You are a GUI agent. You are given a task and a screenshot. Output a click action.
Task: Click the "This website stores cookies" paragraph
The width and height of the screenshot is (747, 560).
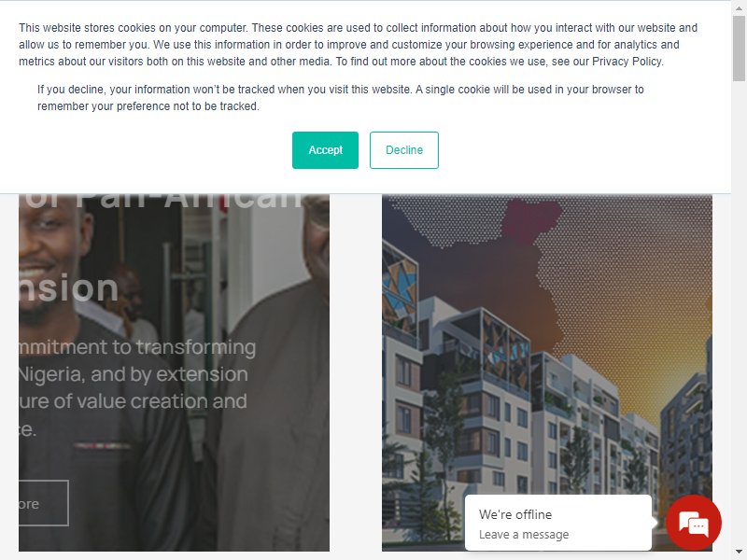pos(359,45)
